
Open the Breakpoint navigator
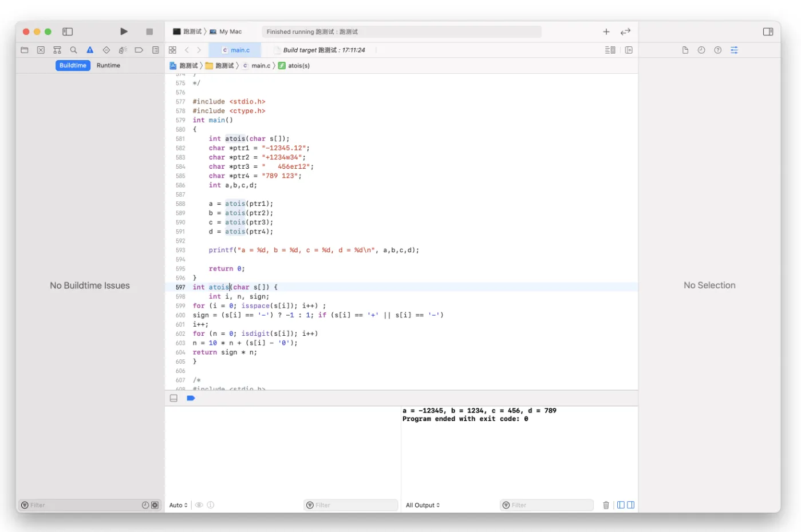139,50
